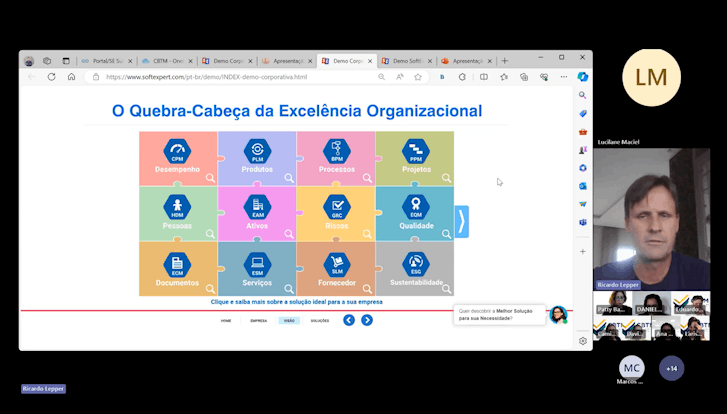Expand the +14 more participants list

point(672,368)
